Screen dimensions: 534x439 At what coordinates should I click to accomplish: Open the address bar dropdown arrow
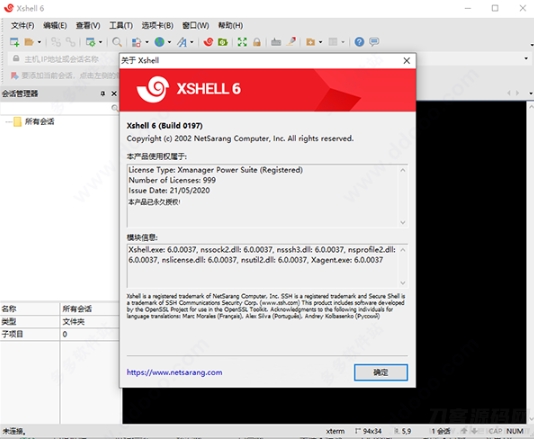click(x=526, y=59)
